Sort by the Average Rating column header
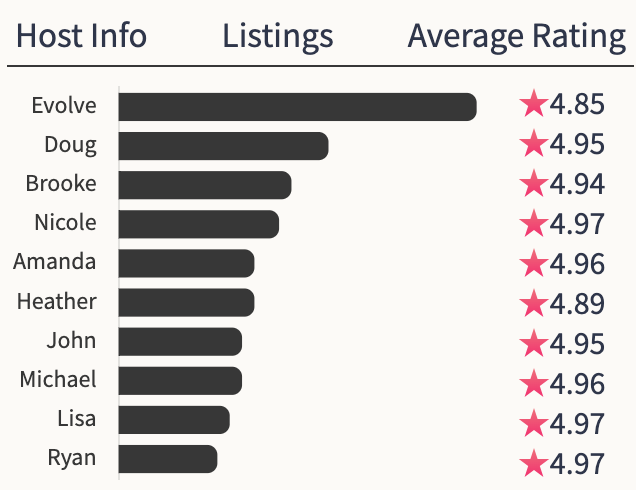Viewport: 636px width, 490px height. [517, 37]
